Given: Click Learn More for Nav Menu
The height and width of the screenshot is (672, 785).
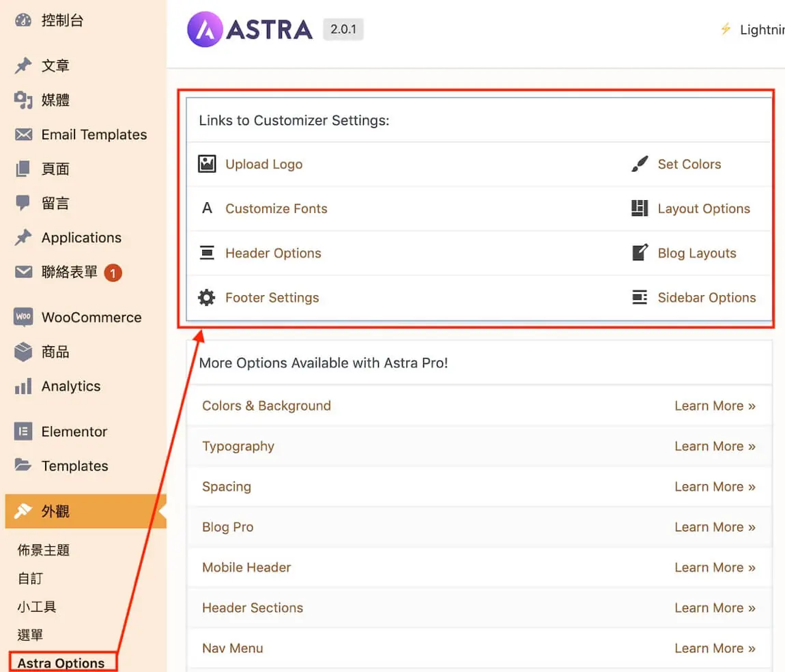Looking at the screenshot, I should [x=715, y=648].
